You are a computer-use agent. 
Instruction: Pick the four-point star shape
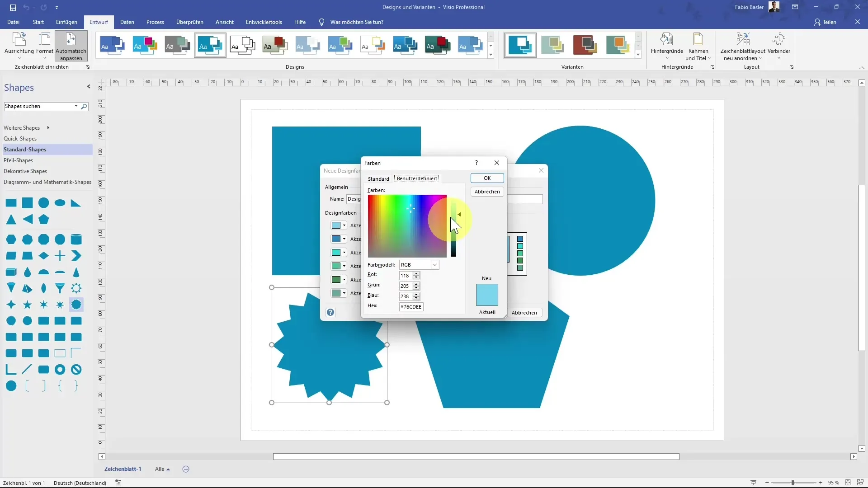(11, 305)
